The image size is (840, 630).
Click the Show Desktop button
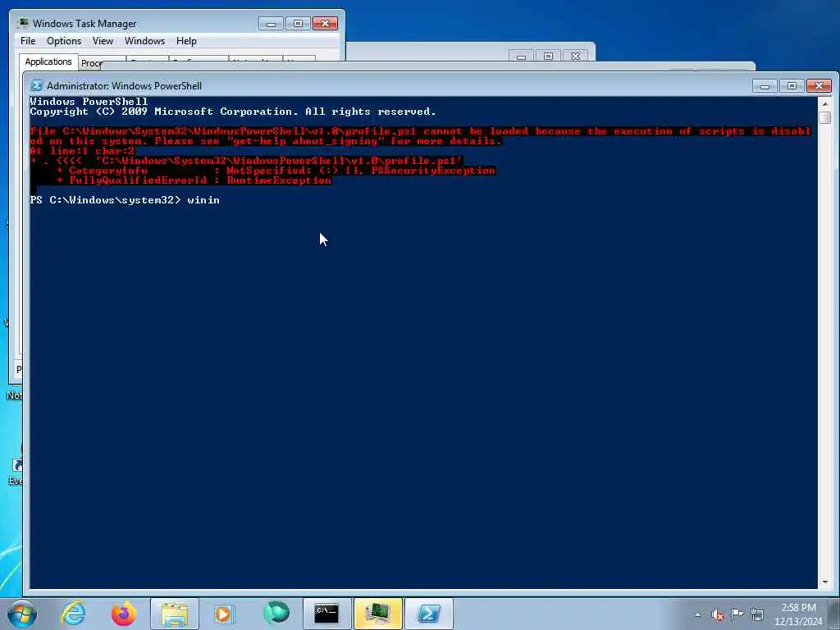tap(834, 614)
